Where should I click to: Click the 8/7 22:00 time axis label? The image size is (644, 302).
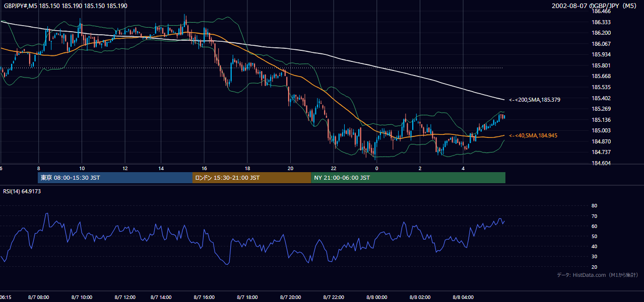(334, 297)
